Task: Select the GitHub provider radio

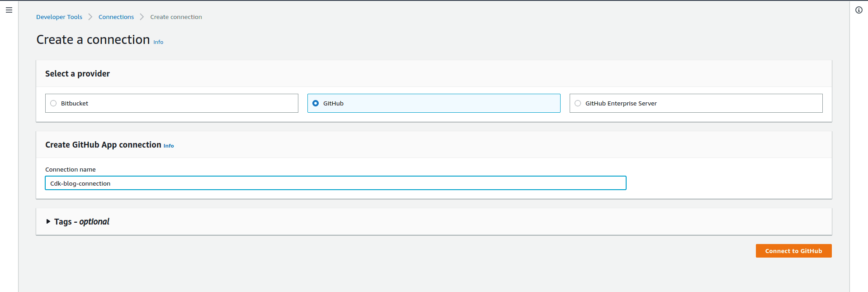Action: (x=316, y=103)
